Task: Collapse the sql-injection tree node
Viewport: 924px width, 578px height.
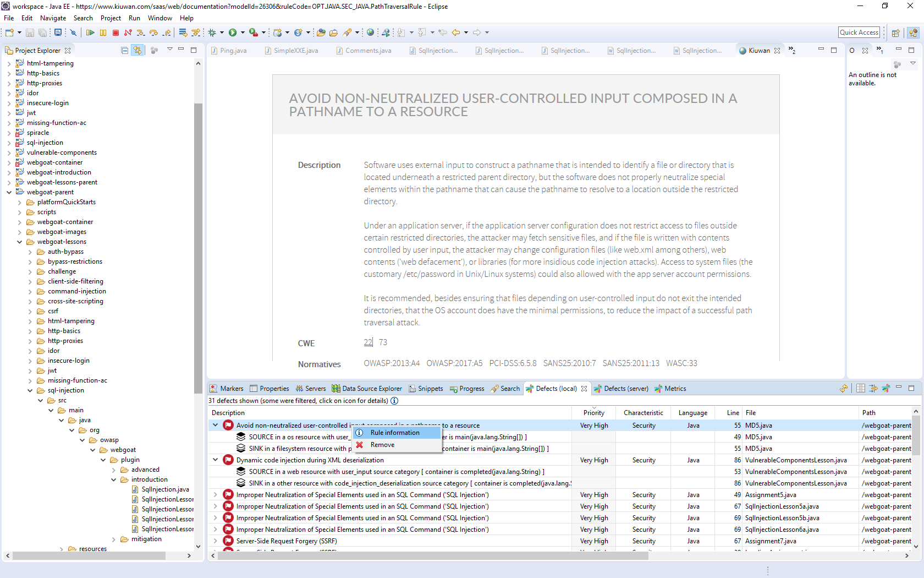Action: click(29, 390)
